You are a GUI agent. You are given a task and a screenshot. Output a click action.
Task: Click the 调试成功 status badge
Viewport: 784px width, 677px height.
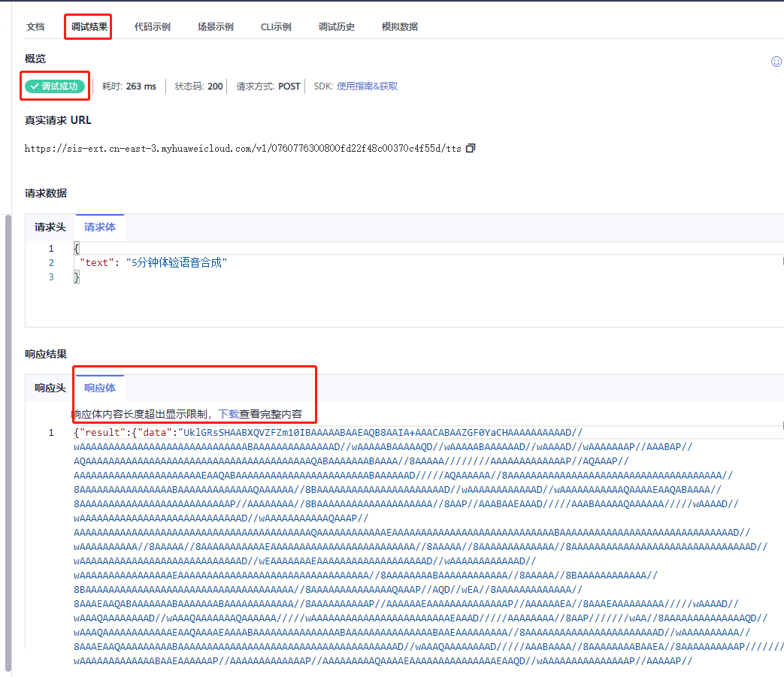point(55,86)
